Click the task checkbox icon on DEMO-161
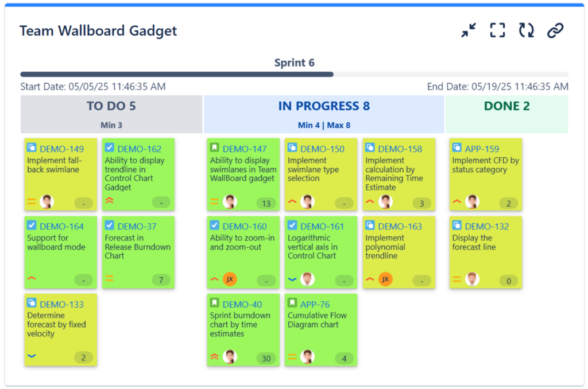 tap(292, 225)
